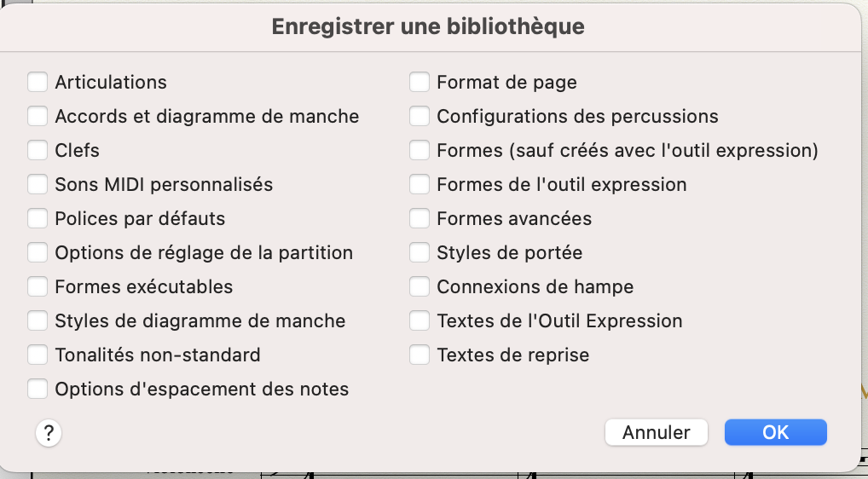Screen dimensions: 868x479
Task: Check the Styles de portée box
Action: 420,253
